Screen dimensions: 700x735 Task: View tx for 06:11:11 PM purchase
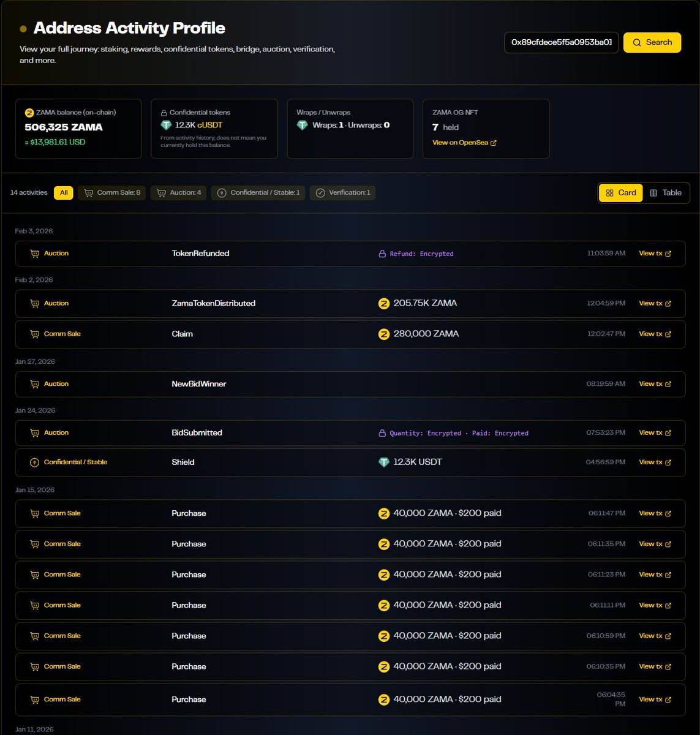[655, 605]
